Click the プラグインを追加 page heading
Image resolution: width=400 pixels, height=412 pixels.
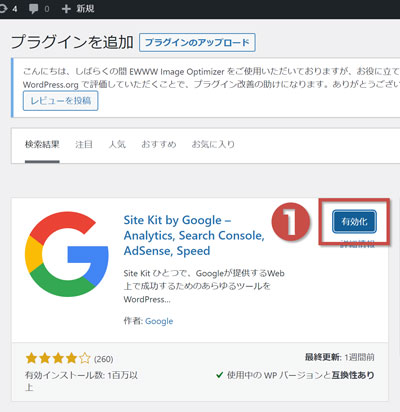pyautogui.click(x=72, y=42)
